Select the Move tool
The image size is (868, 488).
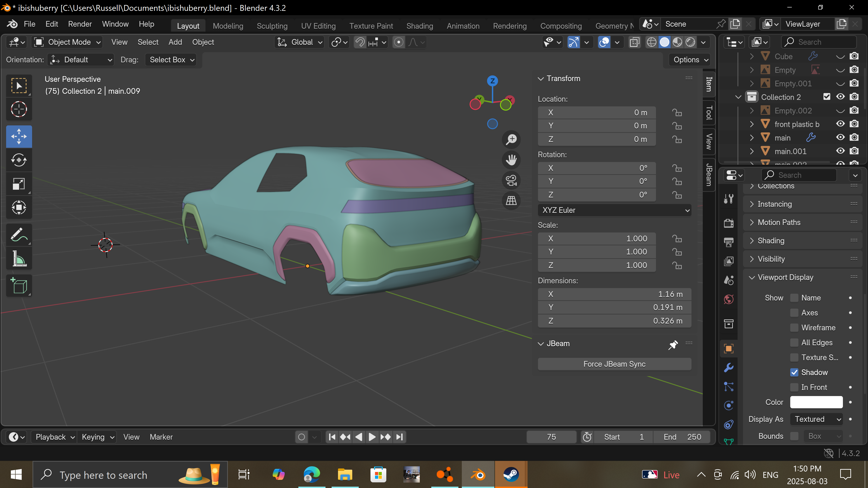point(19,136)
